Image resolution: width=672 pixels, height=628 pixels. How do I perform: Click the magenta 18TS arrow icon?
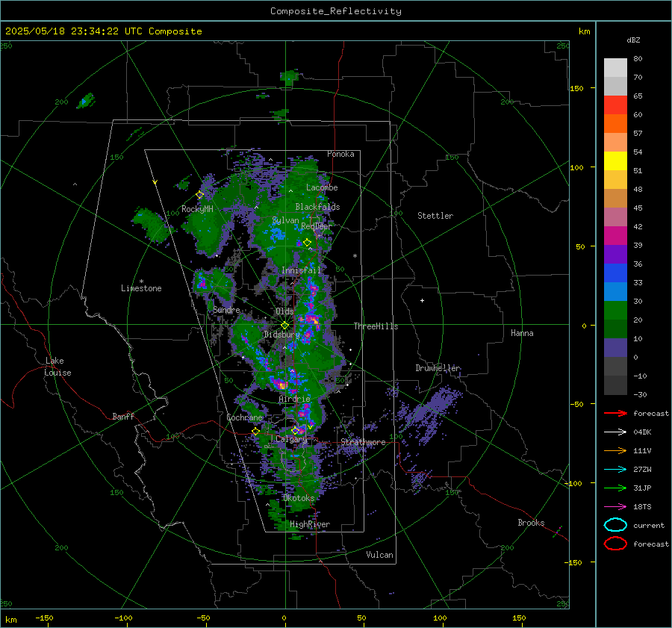pos(615,507)
